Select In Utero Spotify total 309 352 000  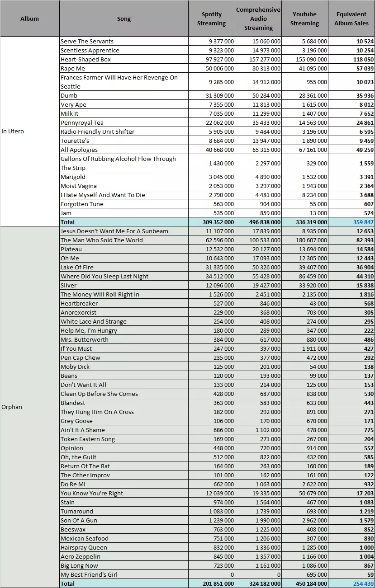pyautogui.click(x=212, y=222)
